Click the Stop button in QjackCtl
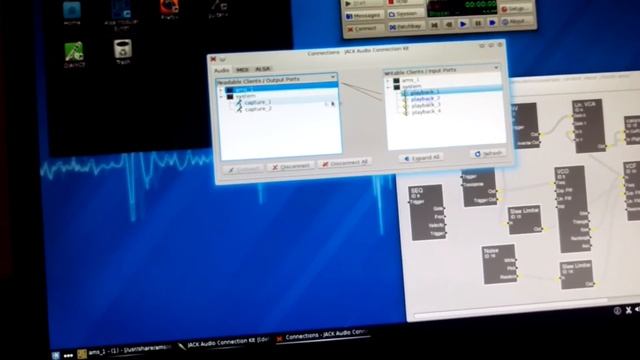 click(x=404, y=3)
